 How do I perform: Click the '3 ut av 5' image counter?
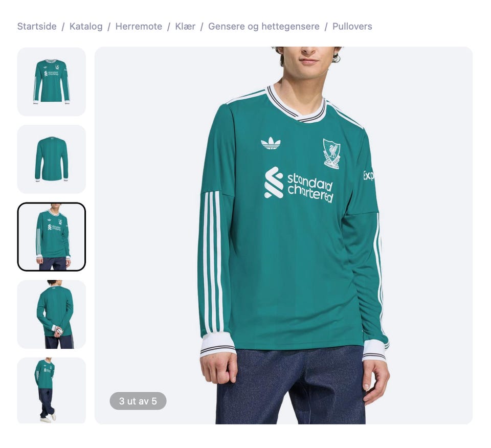click(x=138, y=401)
